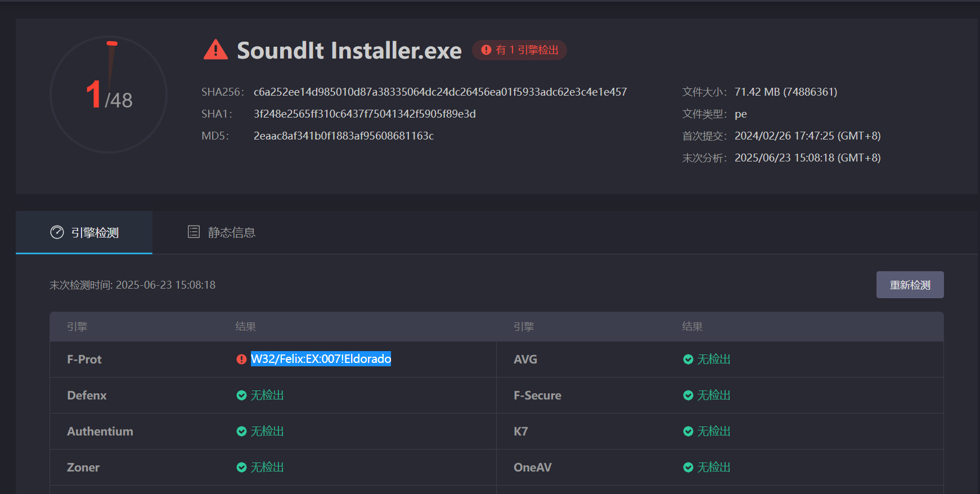Click the 文件大小 label
Screen dimensions: 980x494
click(704, 92)
